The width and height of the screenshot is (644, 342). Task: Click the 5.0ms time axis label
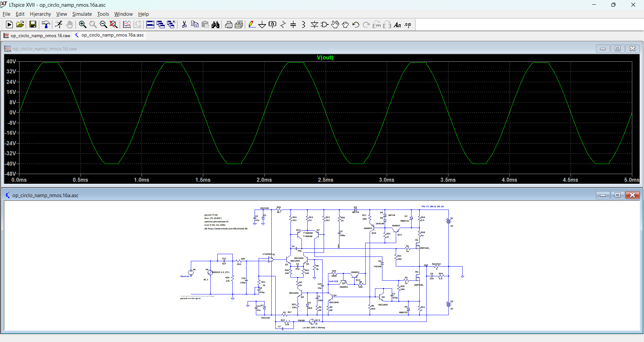[x=632, y=180]
